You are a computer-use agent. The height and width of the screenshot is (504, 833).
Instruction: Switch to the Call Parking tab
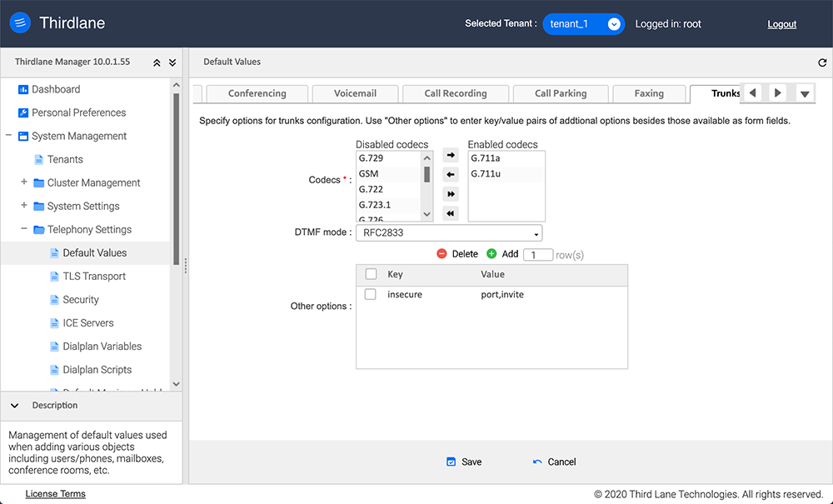pyautogui.click(x=561, y=93)
